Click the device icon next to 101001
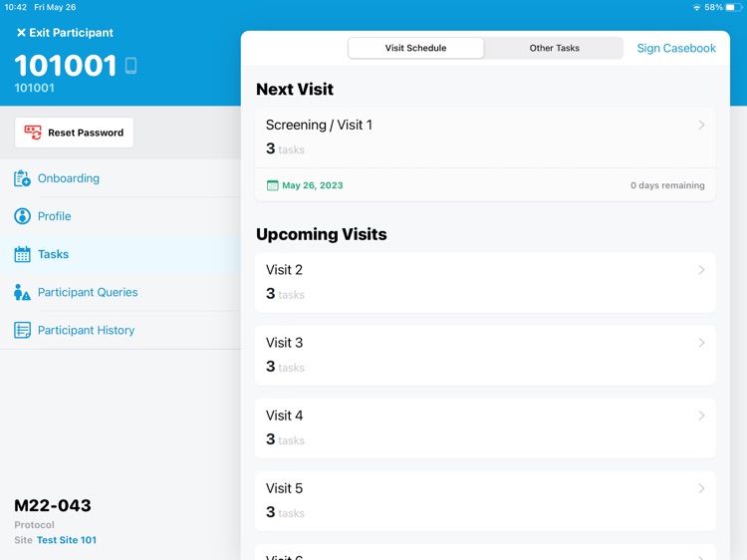747x560 pixels. [131, 66]
